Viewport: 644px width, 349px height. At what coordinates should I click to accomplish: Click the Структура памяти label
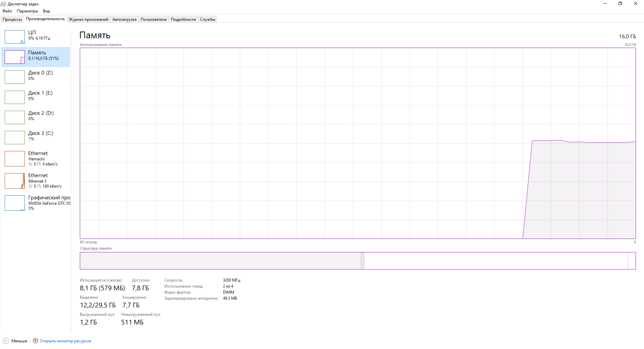[96, 248]
